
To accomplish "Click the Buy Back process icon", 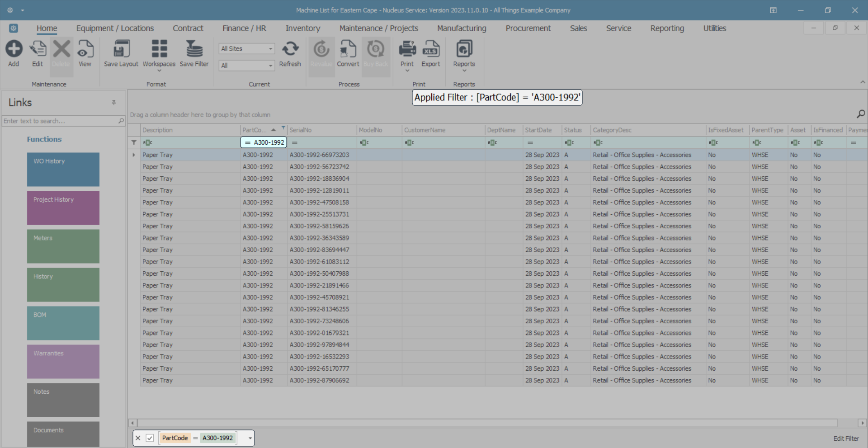I will pos(376,49).
